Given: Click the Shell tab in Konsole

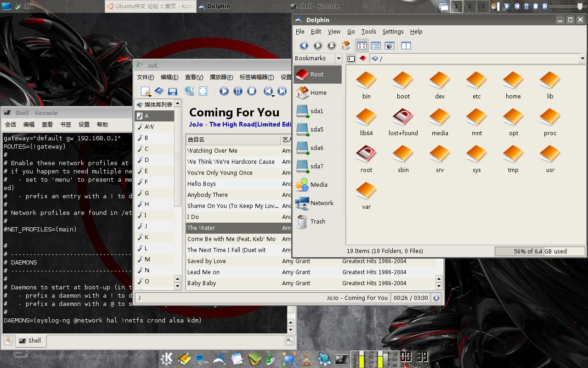Looking at the screenshot, I should pyautogui.click(x=31, y=341).
